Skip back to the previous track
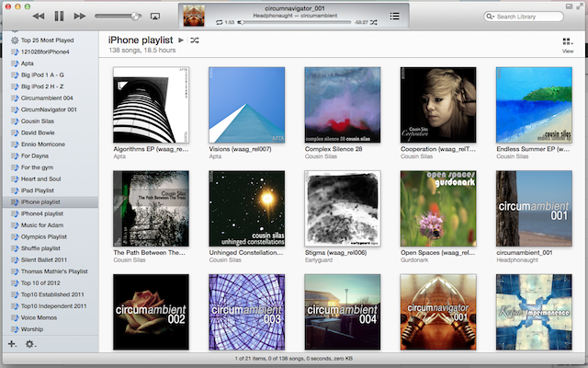This screenshot has width=588, height=368. tap(39, 17)
